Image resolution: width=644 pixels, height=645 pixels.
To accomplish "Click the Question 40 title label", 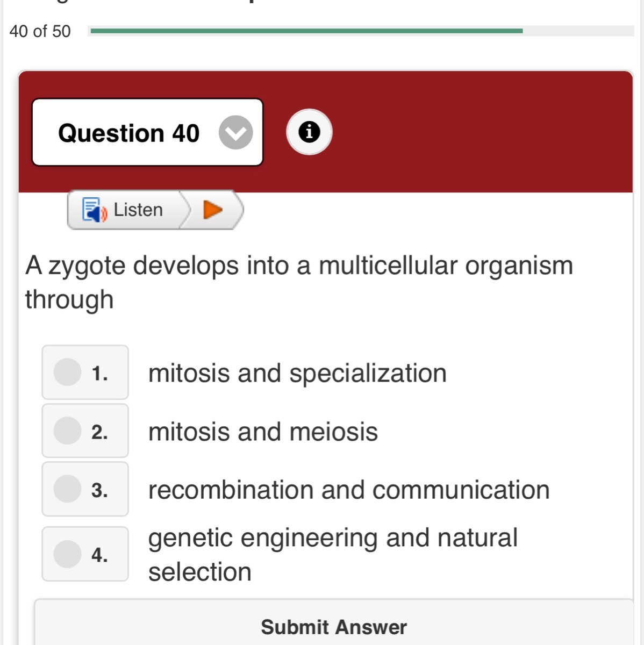I will [129, 133].
